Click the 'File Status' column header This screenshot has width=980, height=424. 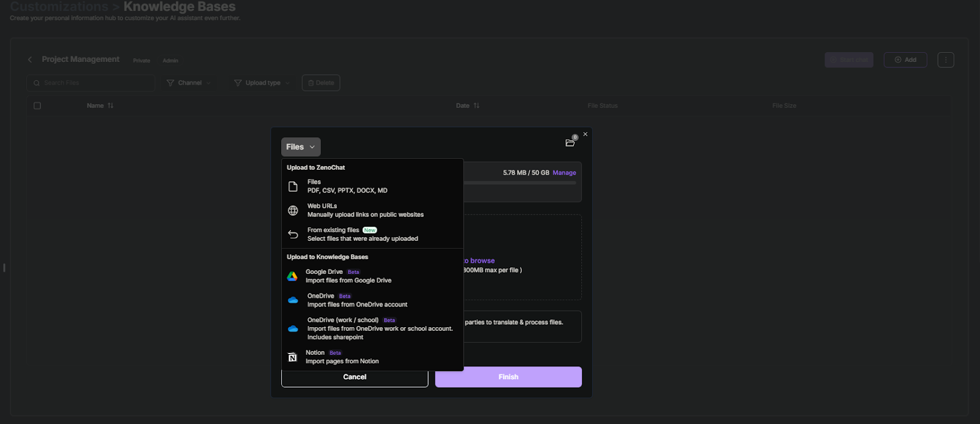[x=603, y=106]
